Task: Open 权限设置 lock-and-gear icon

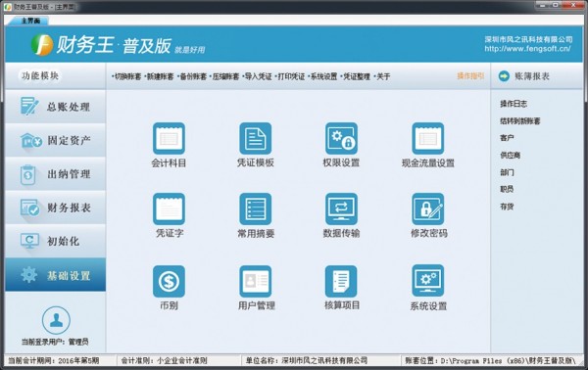Action: [341, 138]
